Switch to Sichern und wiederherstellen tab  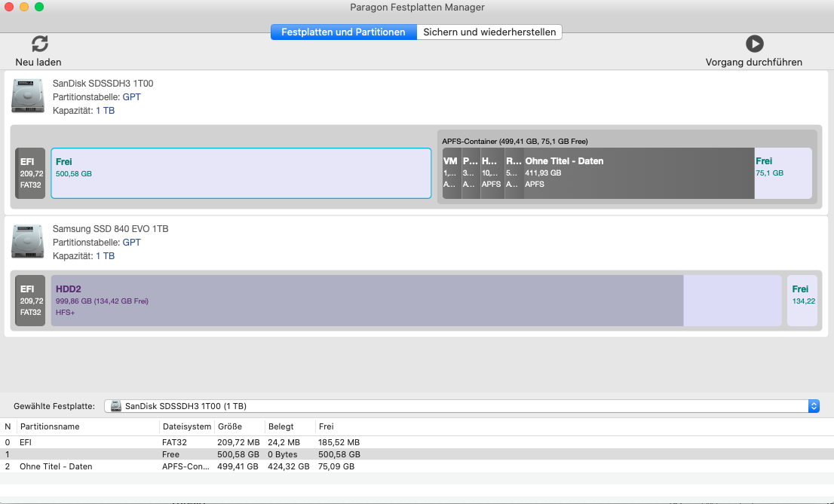(489, 32)
